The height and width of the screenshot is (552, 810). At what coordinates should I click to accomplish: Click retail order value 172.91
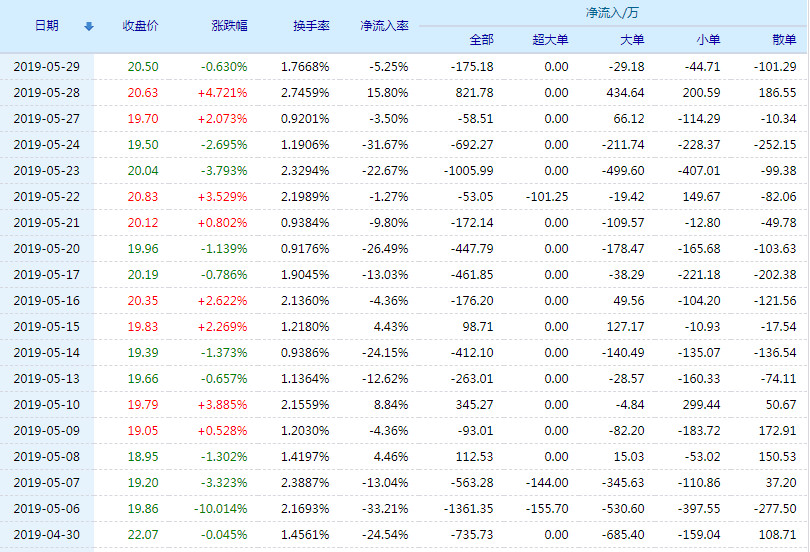click(x=777, y=431)
